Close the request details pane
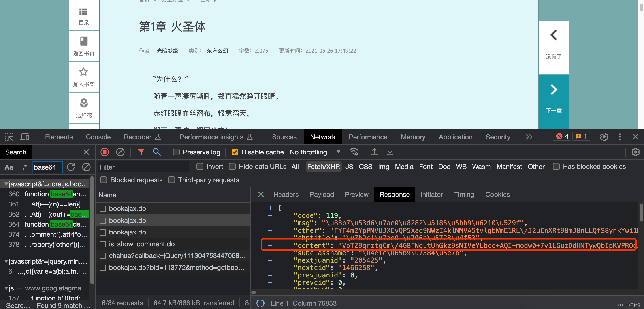Screen dimensions: 644x309 click(x=261, y=194)
